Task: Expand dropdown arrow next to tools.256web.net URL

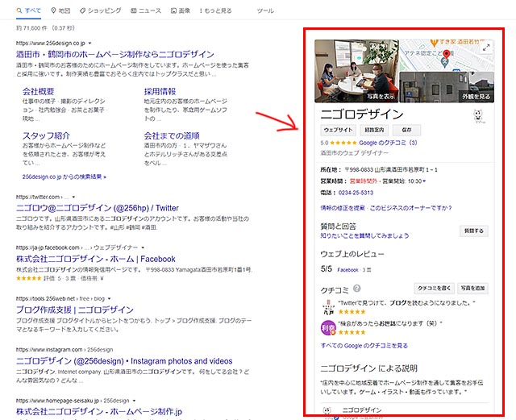Action: point(110,298)
